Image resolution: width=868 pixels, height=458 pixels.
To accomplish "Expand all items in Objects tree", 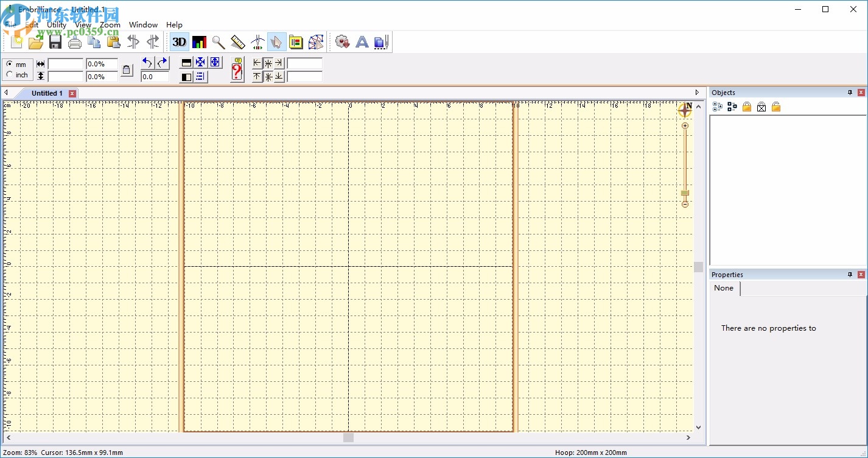I will (x=718, y=107).
